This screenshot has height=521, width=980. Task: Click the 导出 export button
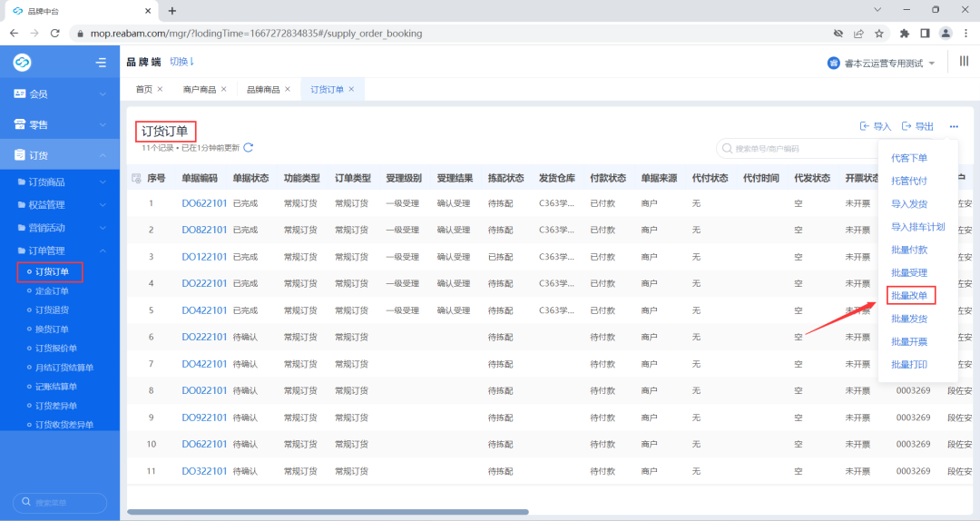click(917, 126)
